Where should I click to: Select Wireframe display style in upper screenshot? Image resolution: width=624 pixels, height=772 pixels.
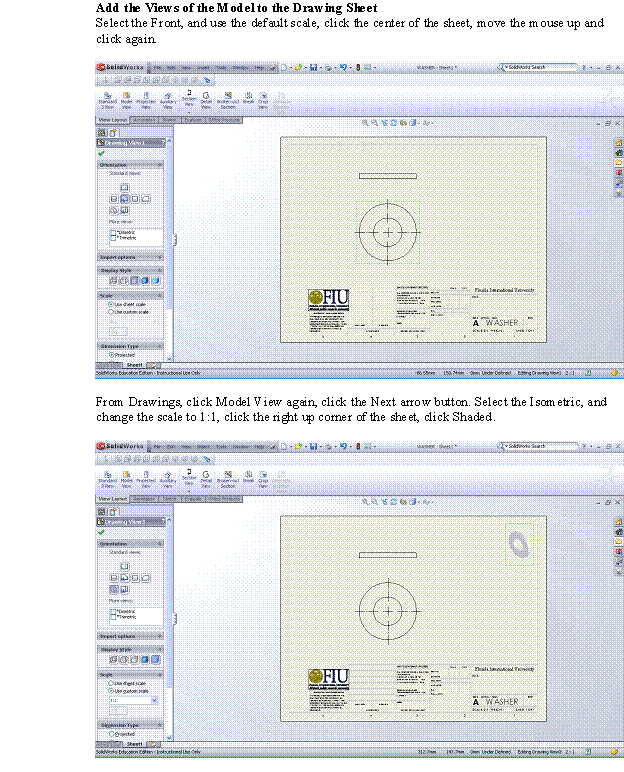113,281
